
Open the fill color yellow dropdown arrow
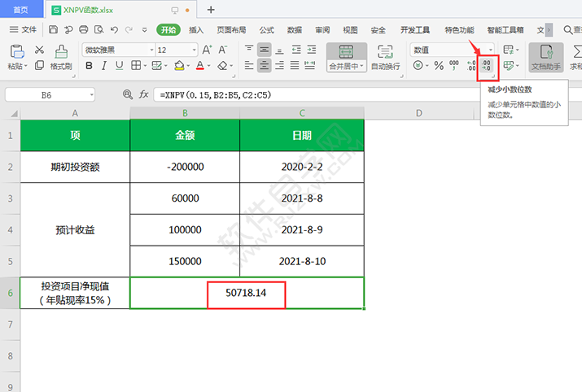tap(188, 66)
